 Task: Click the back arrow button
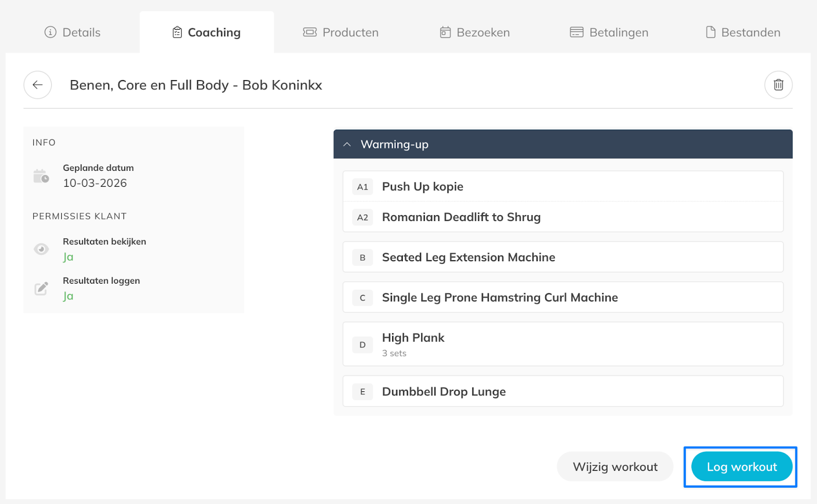coord(38,85)
